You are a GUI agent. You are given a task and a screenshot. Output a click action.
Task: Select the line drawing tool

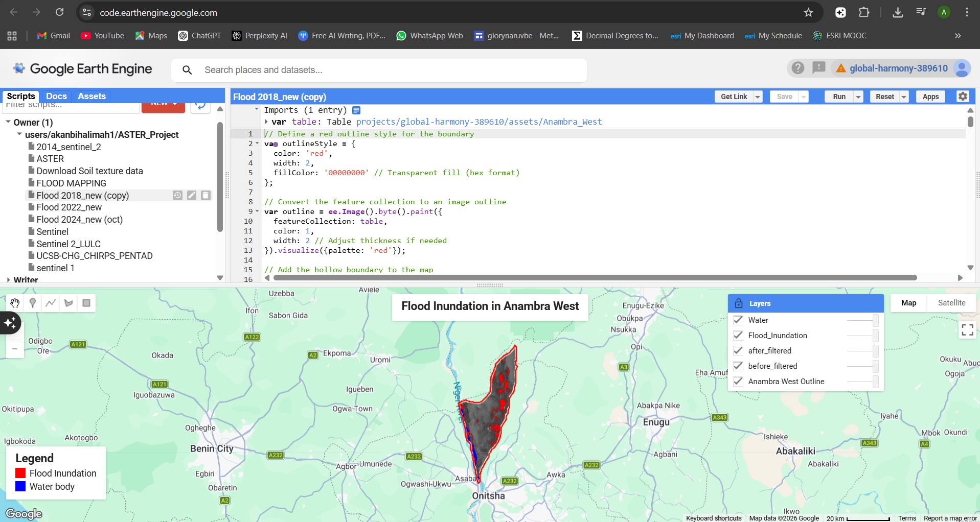(50, 303)
